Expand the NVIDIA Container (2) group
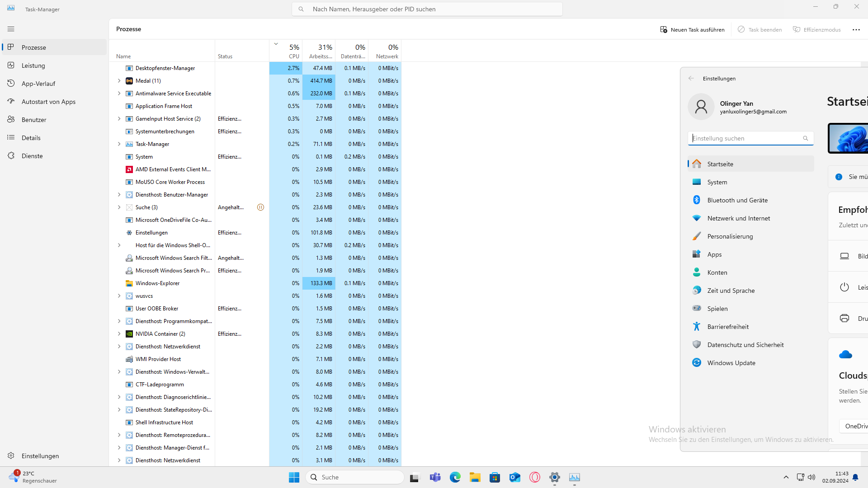The image size is (868, 488). click(x=119, y=334)
